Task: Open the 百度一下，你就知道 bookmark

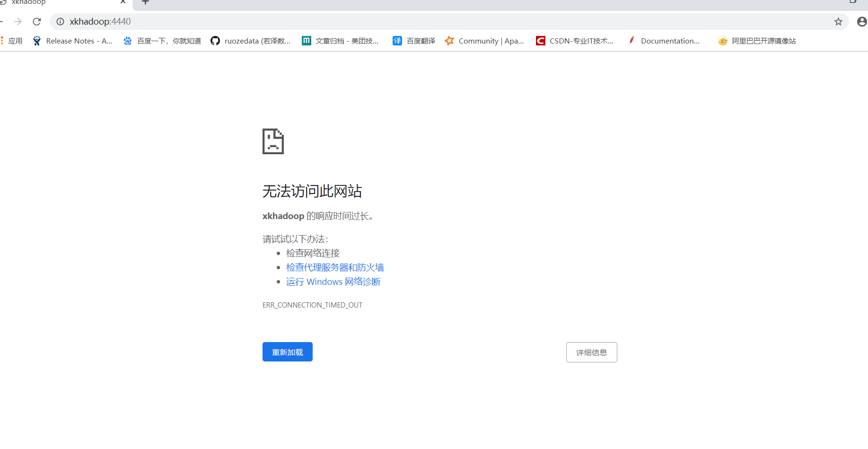Action: pos(162,41)
